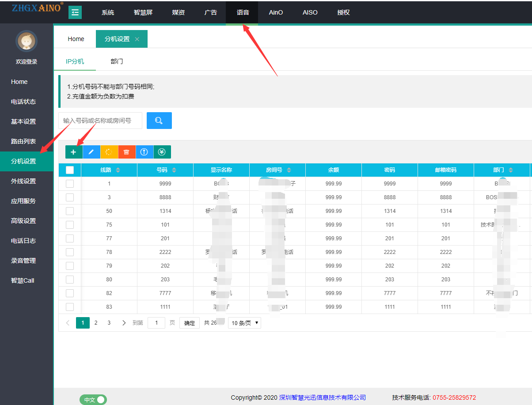The image size is (532, 405).
Task: Close the 分机设置 tab
Action: click(x=137, y=39)
